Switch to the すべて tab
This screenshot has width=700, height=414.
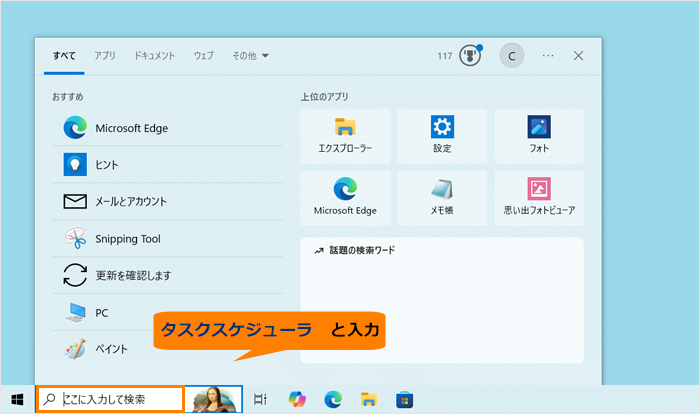[x=64, y=56]
